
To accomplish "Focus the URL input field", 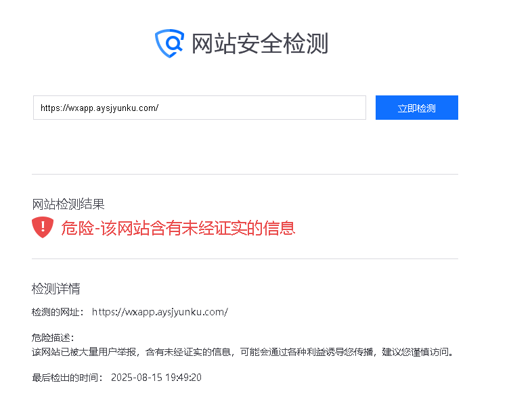I will point(200,108).
